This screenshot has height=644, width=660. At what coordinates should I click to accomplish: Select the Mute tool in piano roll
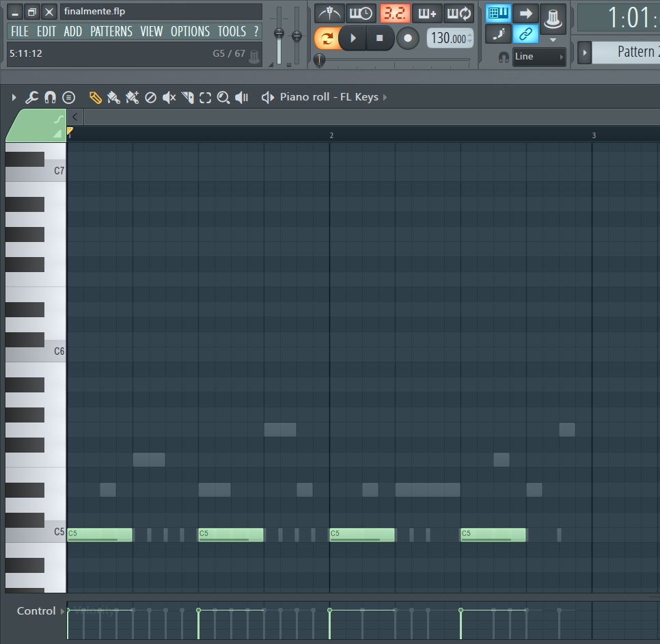pos(169,98)
